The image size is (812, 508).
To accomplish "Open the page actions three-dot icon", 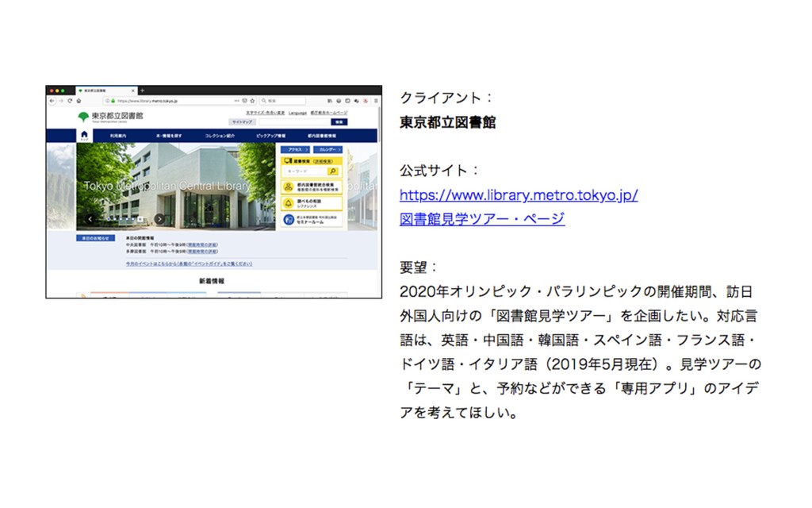I will point(236,101).
